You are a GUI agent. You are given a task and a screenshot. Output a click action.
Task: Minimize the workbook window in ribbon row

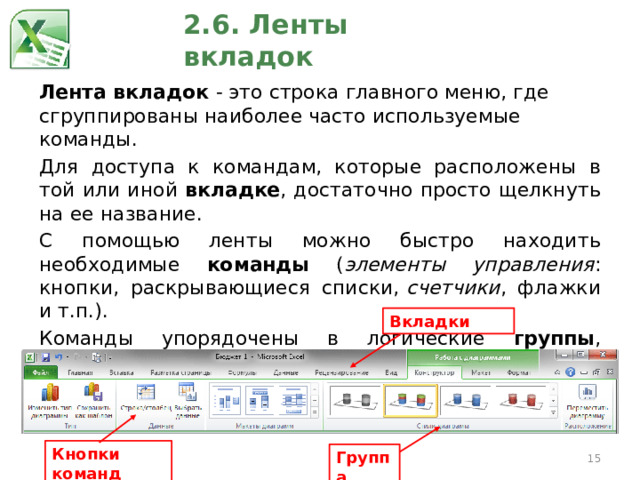[x=584, y=372]
